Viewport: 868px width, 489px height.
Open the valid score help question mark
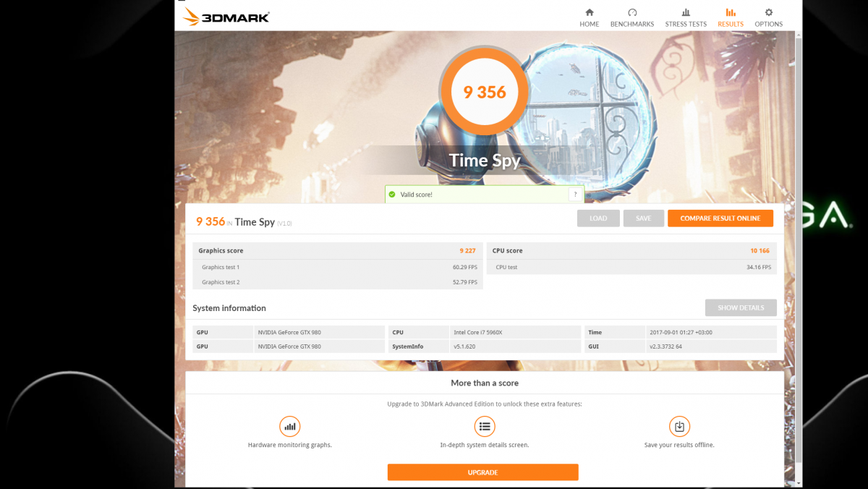[575, 195]
